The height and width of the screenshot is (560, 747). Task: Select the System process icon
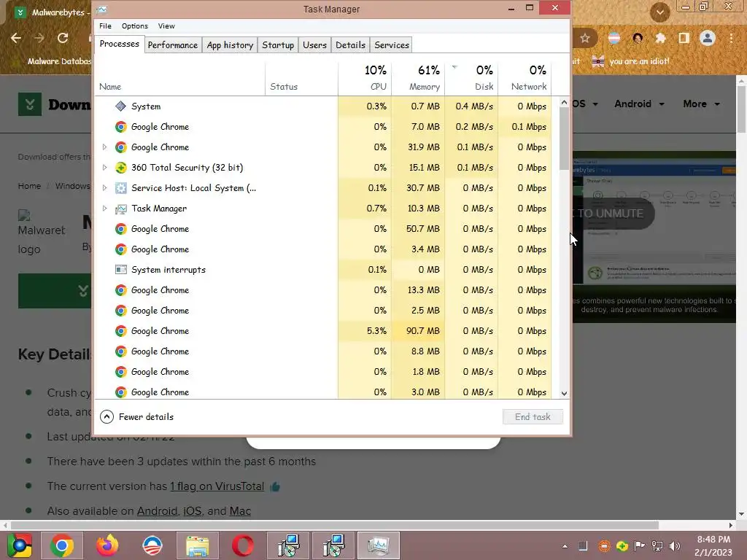(121, 106)
